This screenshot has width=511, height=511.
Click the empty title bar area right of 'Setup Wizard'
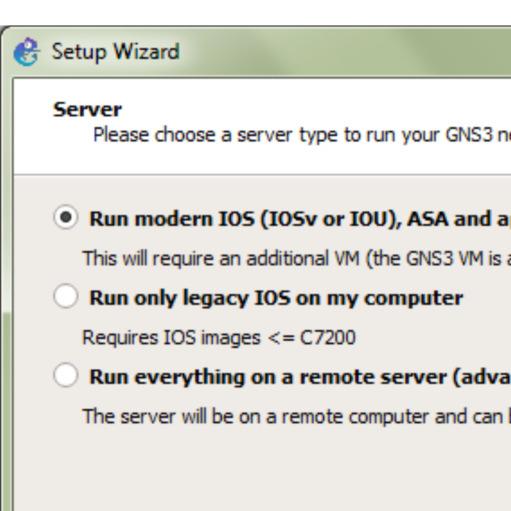(345, 52)
